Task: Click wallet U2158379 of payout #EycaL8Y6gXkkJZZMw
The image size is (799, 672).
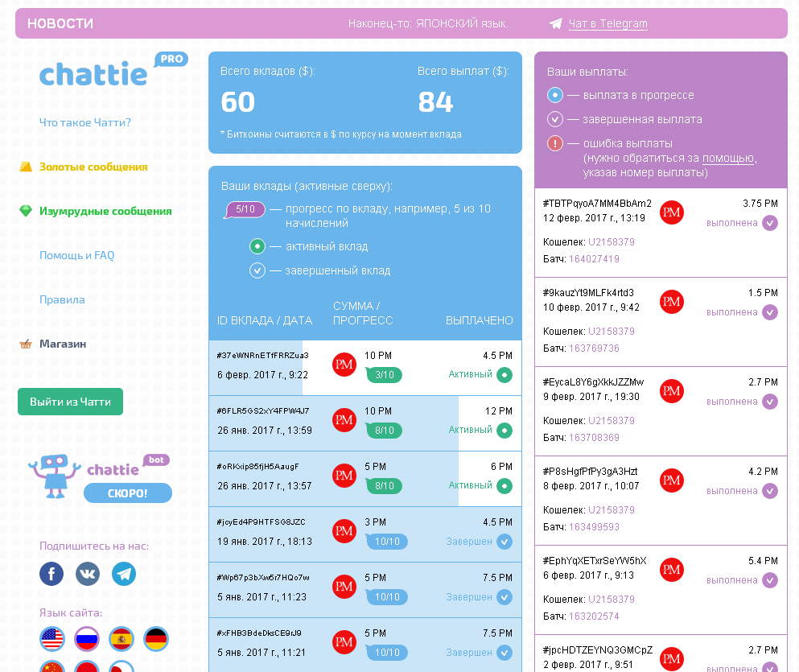Action: 612,421
